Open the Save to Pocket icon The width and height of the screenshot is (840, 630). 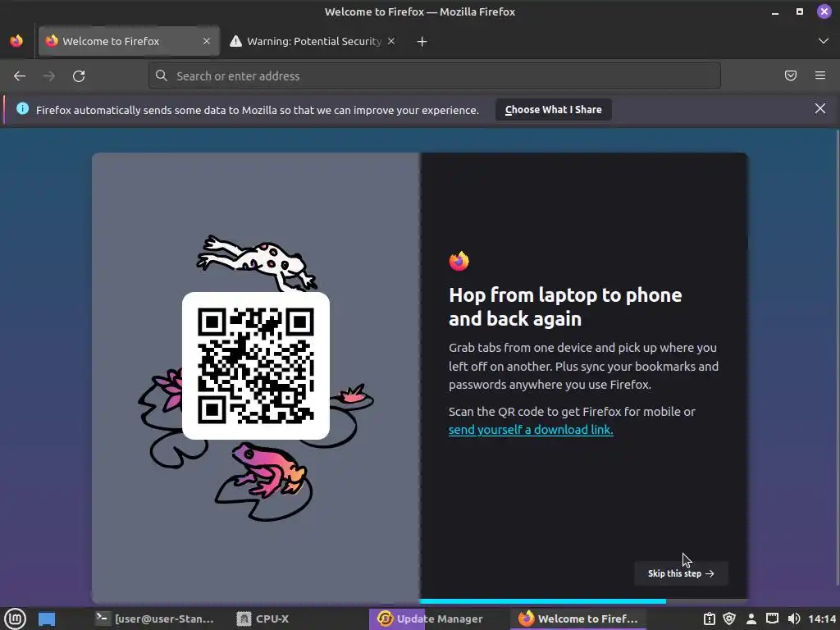click(791, 76)
